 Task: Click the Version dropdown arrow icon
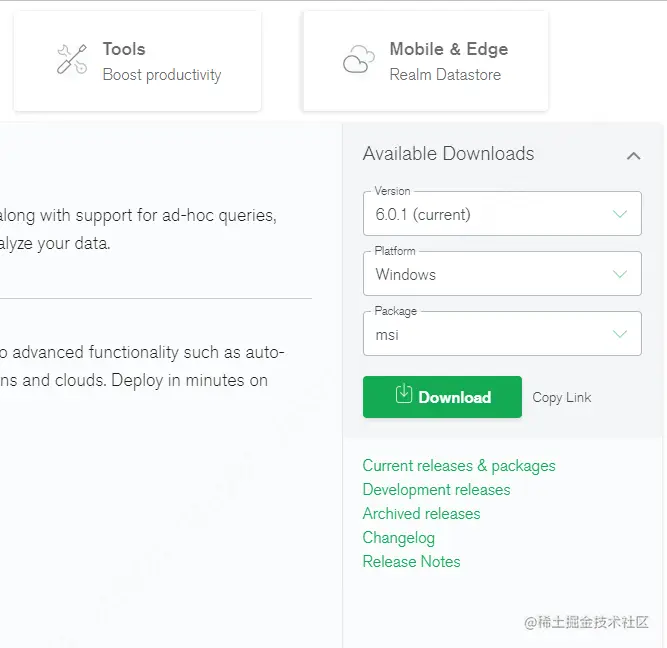(620, 214)
